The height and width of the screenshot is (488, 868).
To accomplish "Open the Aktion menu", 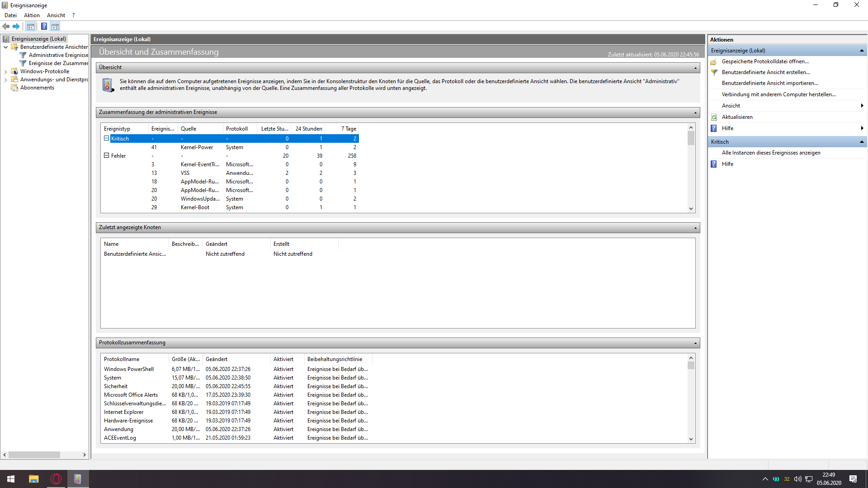I will pos(32,15).
